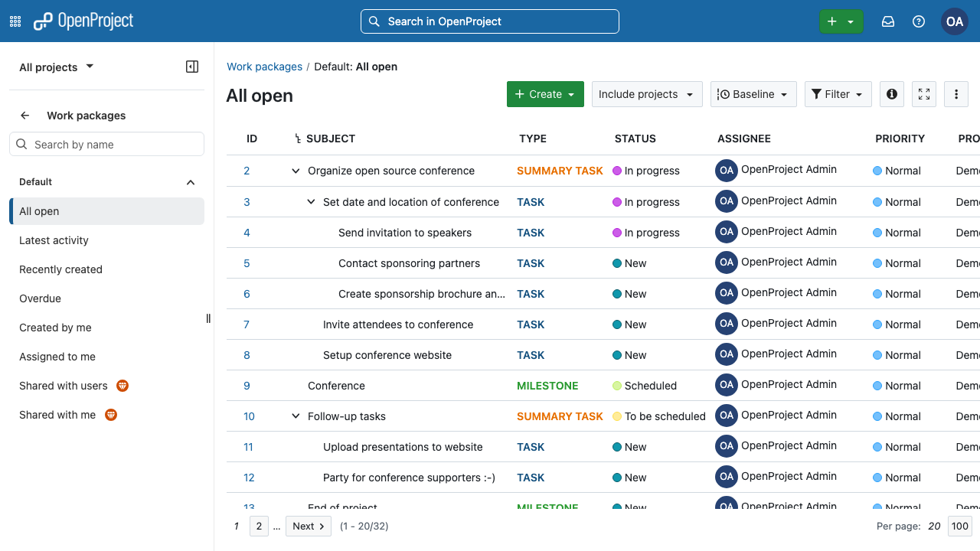This screenshot has height=551, width=980.
Task: Collapse Organize open source conference row
Action: 296,171
